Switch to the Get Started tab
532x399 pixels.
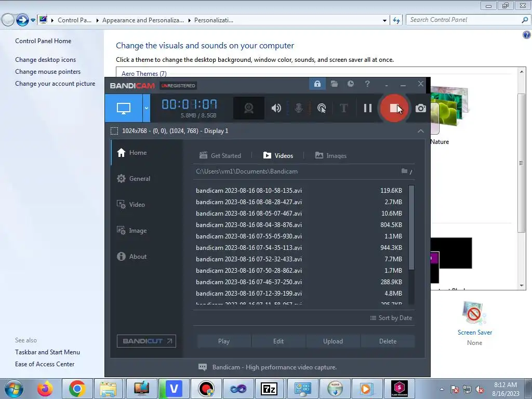[x=220, y=156]
